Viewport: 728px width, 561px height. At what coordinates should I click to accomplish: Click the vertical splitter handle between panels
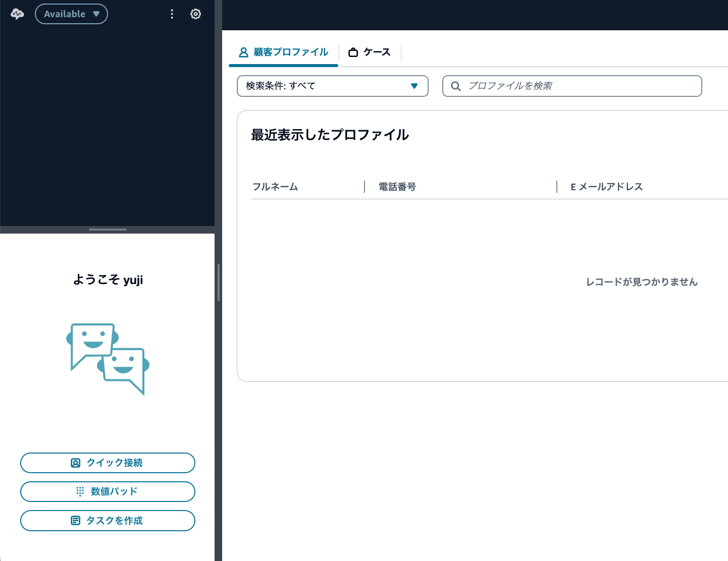[219, 283]
